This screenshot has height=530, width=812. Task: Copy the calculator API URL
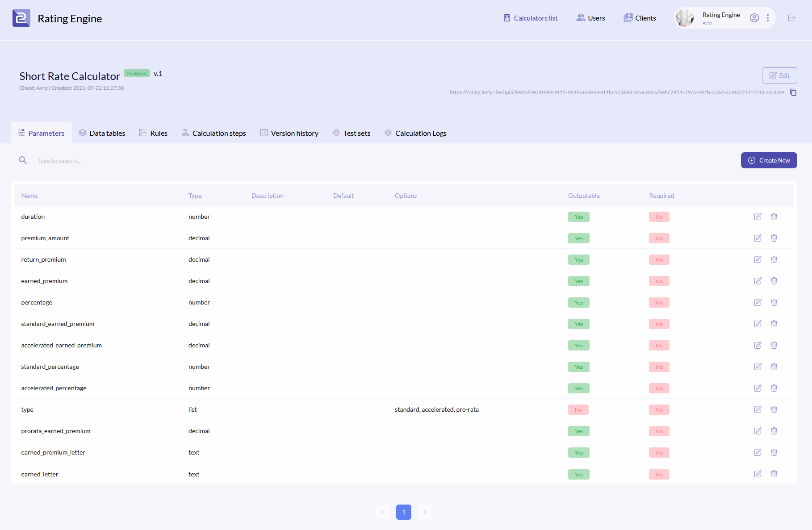coord(793,92)
